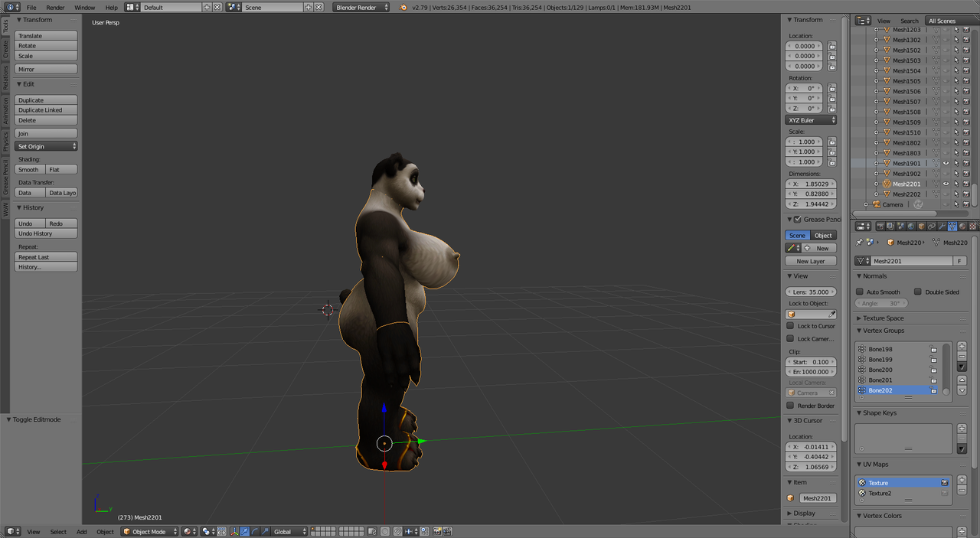Enable Lock to Cursor checkbox
Image resolution: width=980 pixels, height=538 pixels.
791,326
